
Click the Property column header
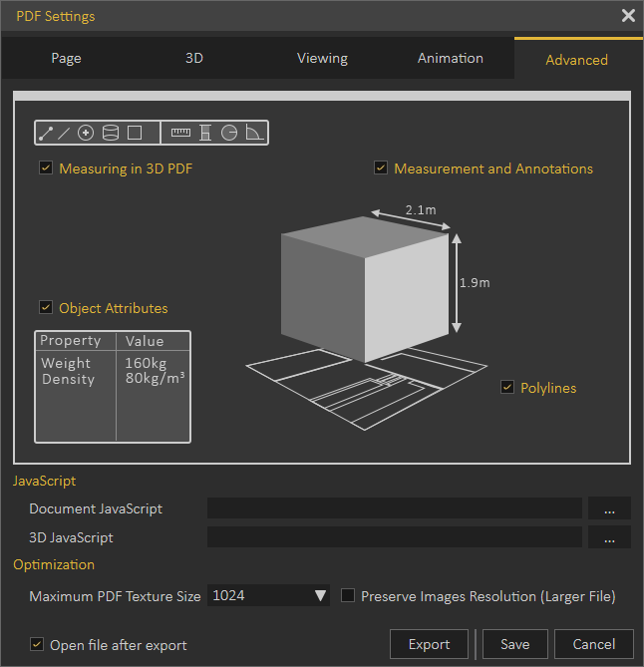(x=71, y=340)
